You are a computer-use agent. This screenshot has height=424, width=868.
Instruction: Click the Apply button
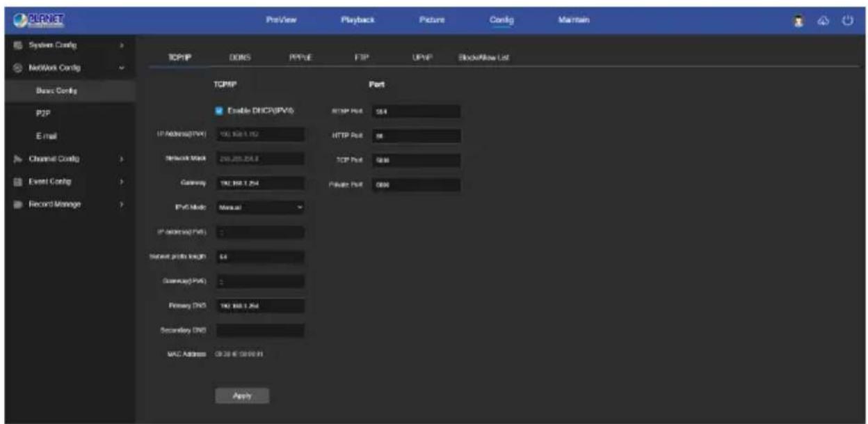(242, 395)
